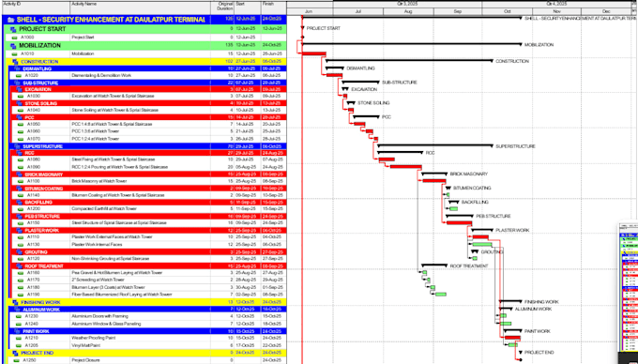Click activity icon beside A1205

(x=19, y=345)
